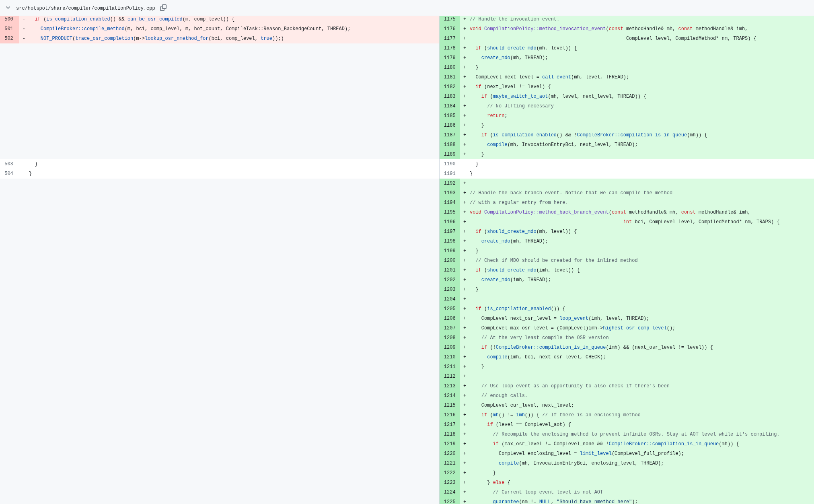Click right-side line number 1190
814x504 pixels.
click(x=450, y=164)
